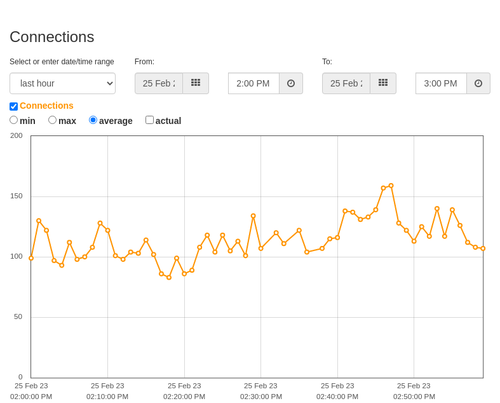This screenshot has height=403, width=500.
Task: Select the min radio button
Action: point(14,120)
